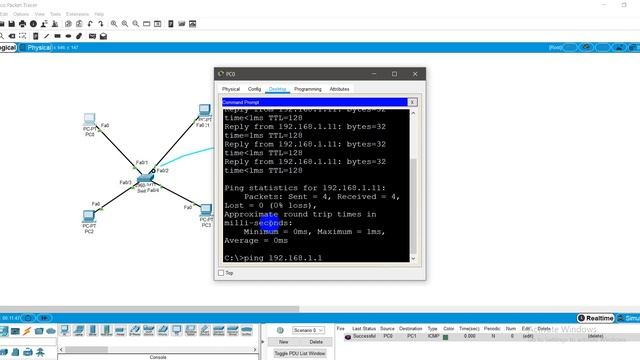640x360 pixels.
Task: Click the Zoom In magnifier icon
Action: (114, 24)
